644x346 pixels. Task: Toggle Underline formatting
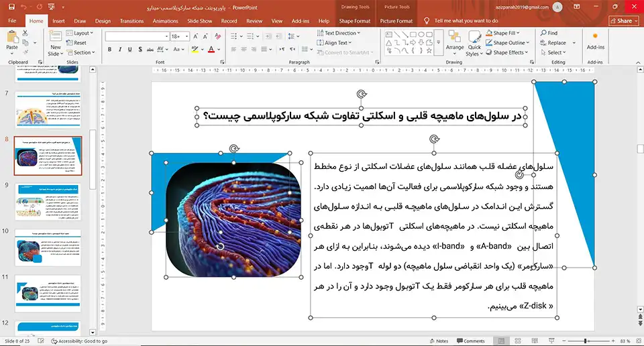click(x=129, y=49)
